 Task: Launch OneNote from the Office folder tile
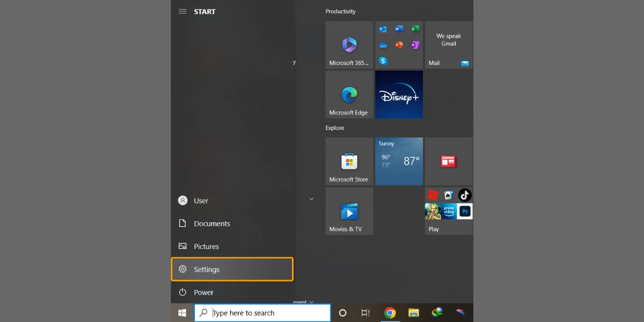click(415, 45)
